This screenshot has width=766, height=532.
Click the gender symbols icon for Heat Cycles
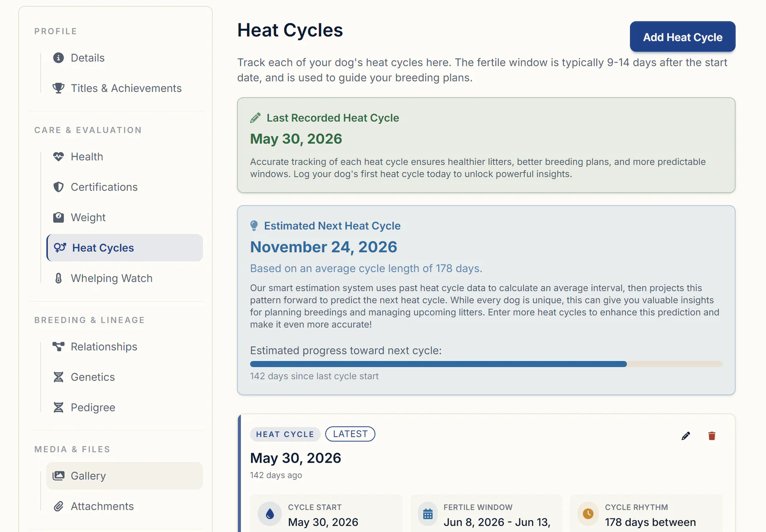60,248
